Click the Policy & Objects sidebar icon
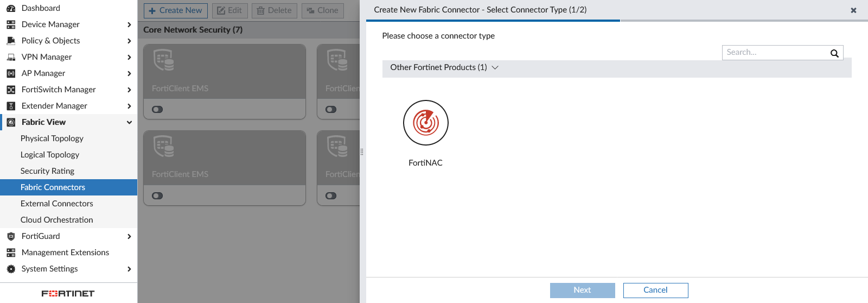This screenshot has height=303, width=868. (11, 41)
